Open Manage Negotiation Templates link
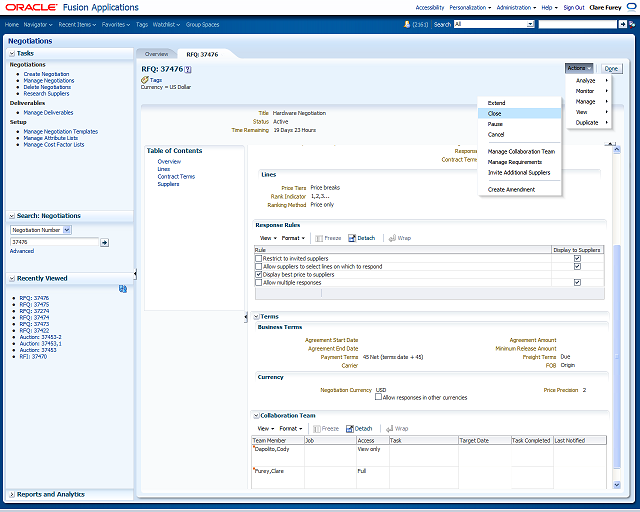 (x=61, y=131)
